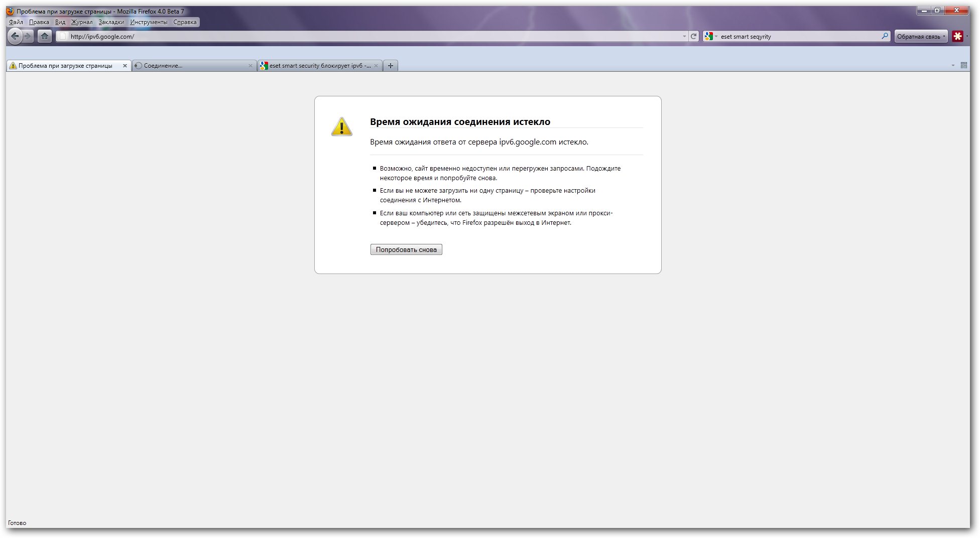This screenshot has height=538, width=980.
Task: Go to the Home page icon
Action: tap(45, 36)
